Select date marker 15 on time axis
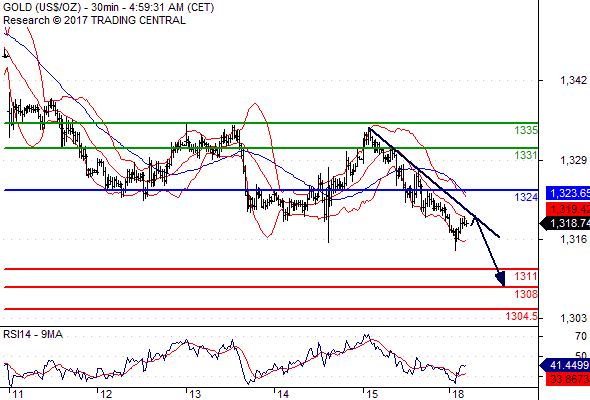The height and width of the screenshot is (400, 590). tap(372, 394)
